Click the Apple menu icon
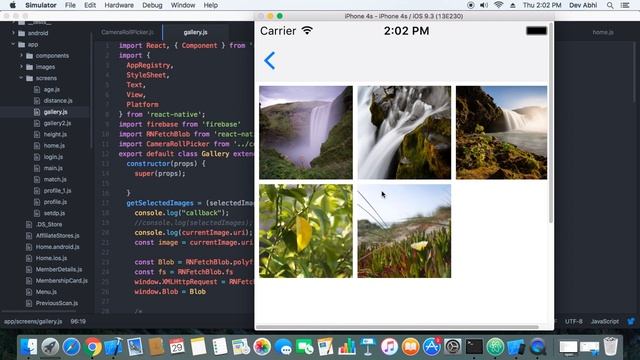The image size is (640, 360). (x=13, y=5)
